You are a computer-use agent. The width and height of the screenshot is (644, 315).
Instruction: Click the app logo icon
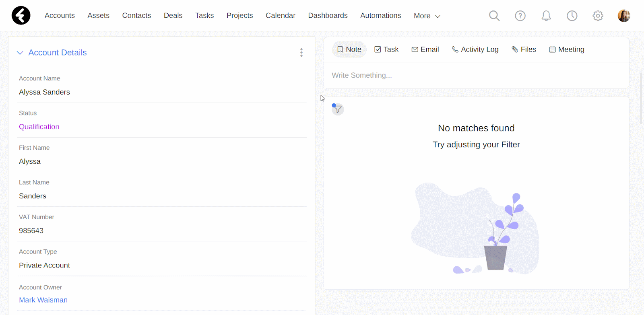point(21,15)
